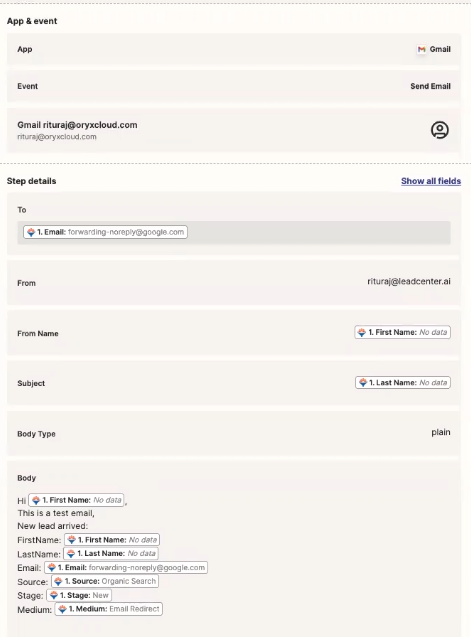The image size is (471, 637).
Task: Click the Last Name token in Subject
Action: pos(403,383)
